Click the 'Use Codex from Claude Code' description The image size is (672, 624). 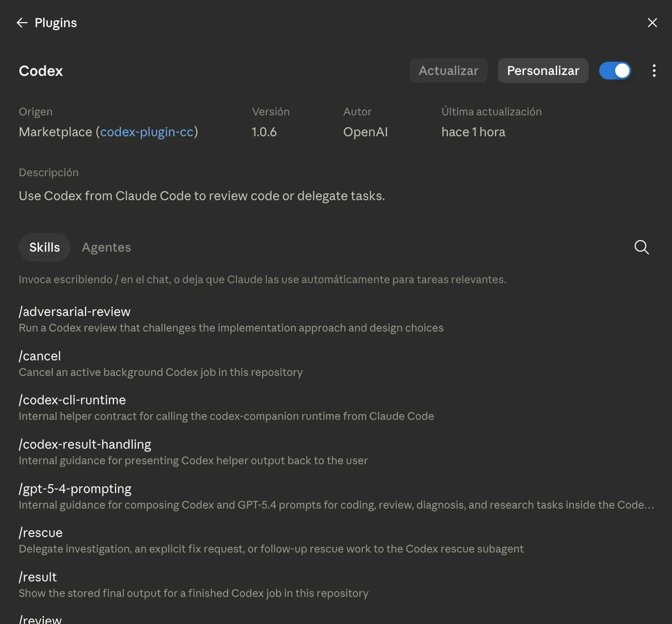click(x=202, y=196)
